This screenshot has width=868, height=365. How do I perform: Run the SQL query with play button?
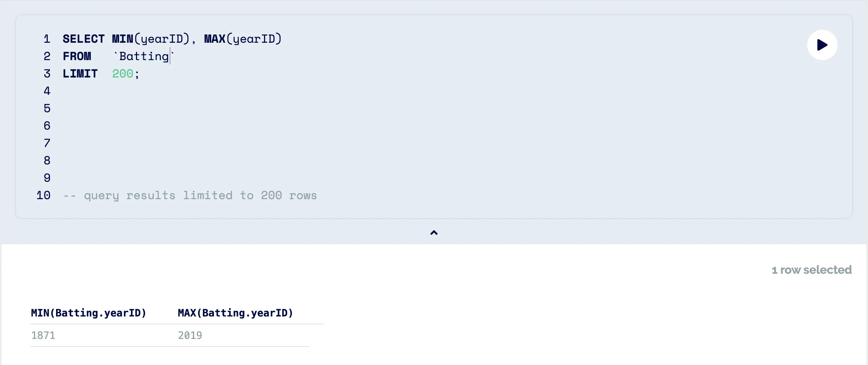[x=822, y=45]
